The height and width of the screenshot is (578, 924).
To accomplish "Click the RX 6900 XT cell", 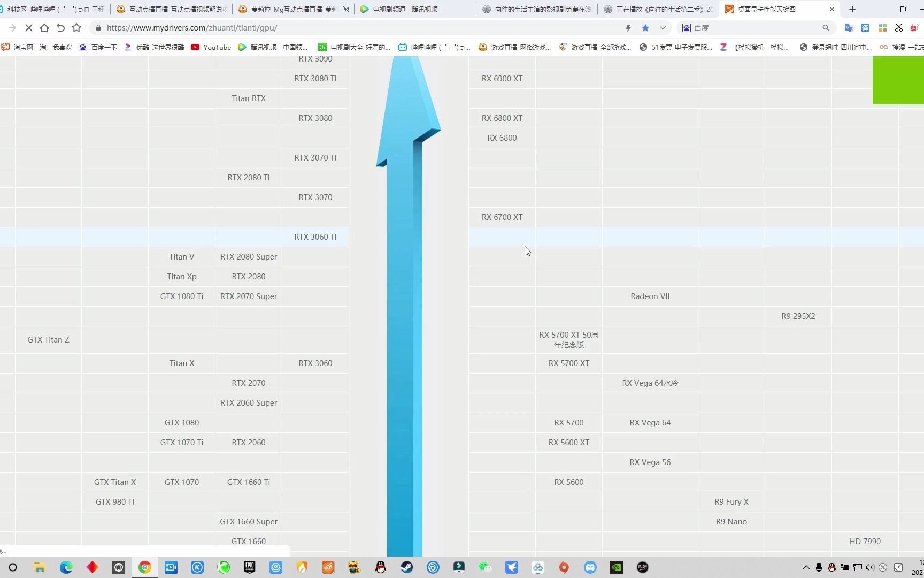I will [x=502, y=79].
